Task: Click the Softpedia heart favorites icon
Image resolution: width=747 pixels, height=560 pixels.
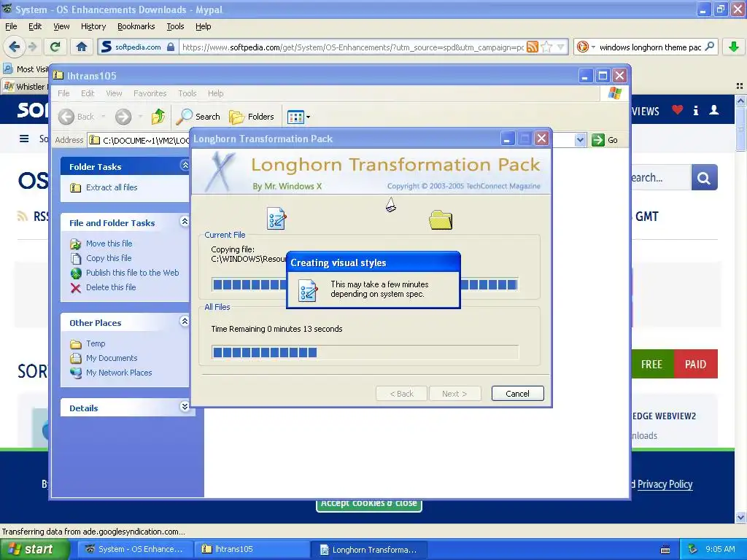Action: 677,110
